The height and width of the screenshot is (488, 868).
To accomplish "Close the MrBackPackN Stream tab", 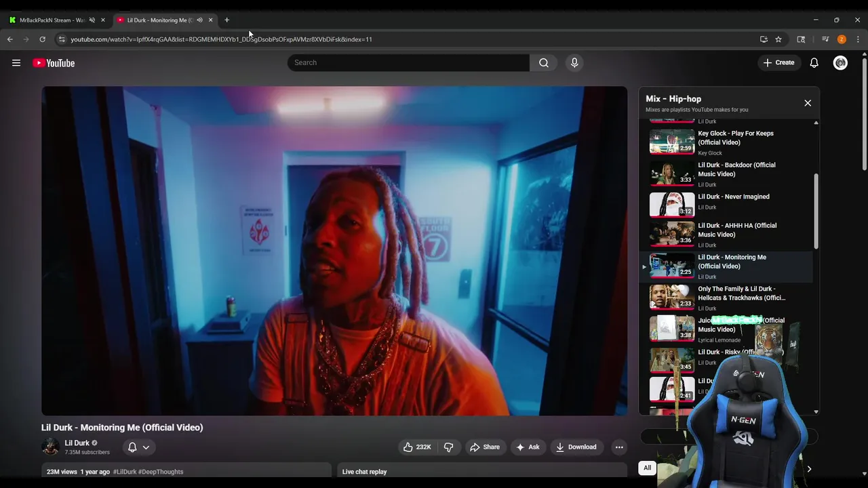I will (x=103, y=20).
